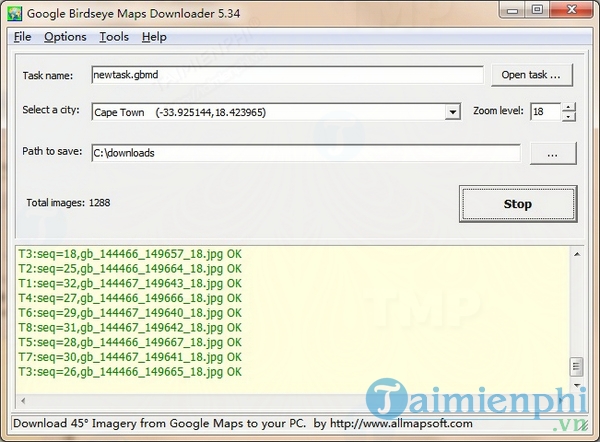
Task: Focus the Path to save field
Action: [306, 153]
